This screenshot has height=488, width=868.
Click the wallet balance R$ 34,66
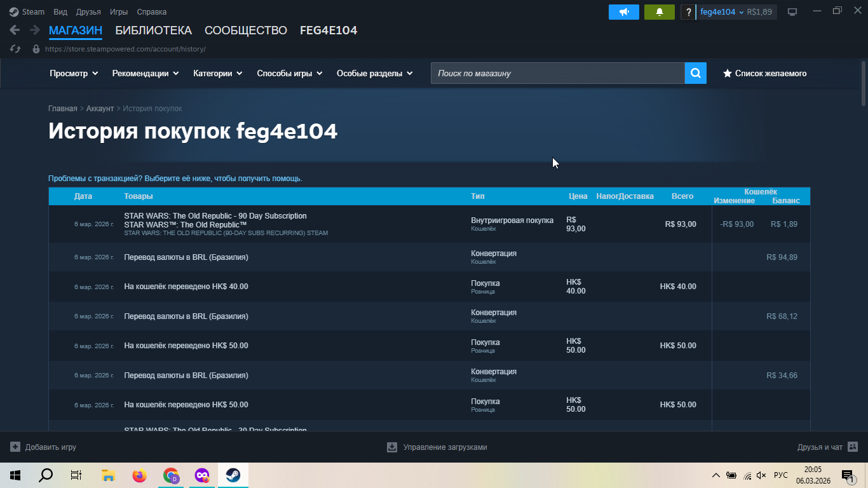tap(782, 376)
